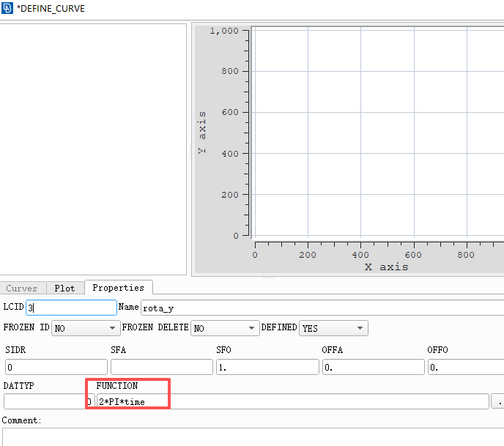Click the FUNCTION field with 2*PI*time
The height and width of the screenshot is (446, 504).
pos(293,401)
